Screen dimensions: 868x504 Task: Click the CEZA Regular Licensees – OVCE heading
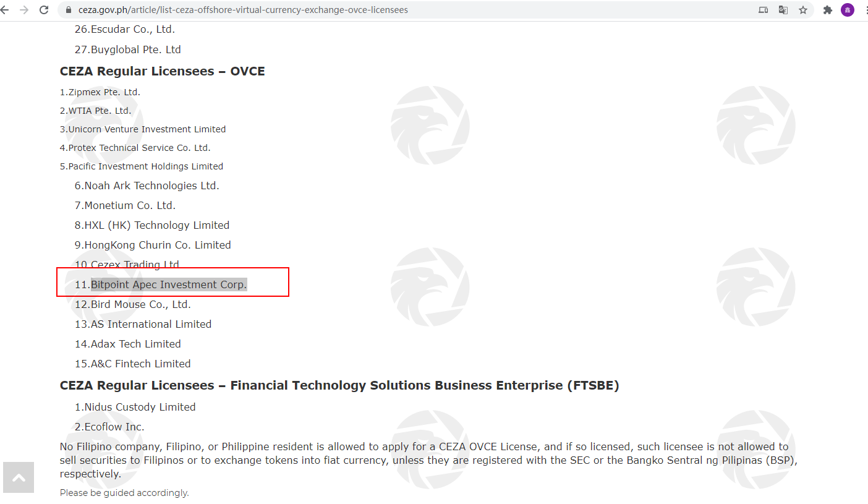[163, 71]
